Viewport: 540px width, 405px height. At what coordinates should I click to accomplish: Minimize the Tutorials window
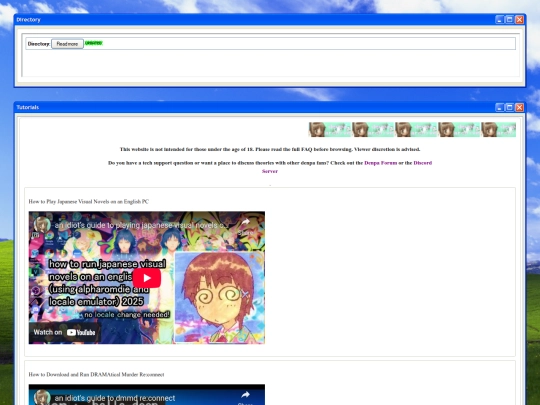pos(499,107)
